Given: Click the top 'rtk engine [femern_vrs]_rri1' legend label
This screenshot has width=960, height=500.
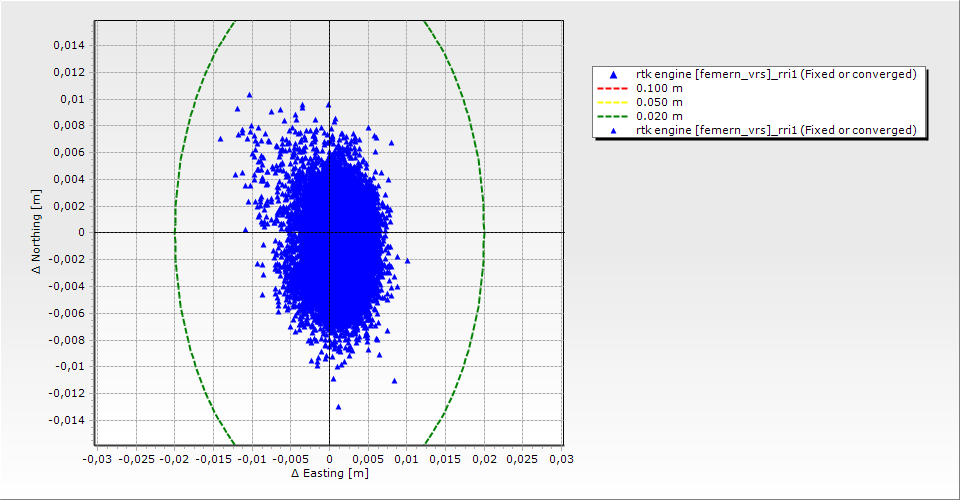Looking at the screenshot, I should pyautogui.click(x=776, y=74).
